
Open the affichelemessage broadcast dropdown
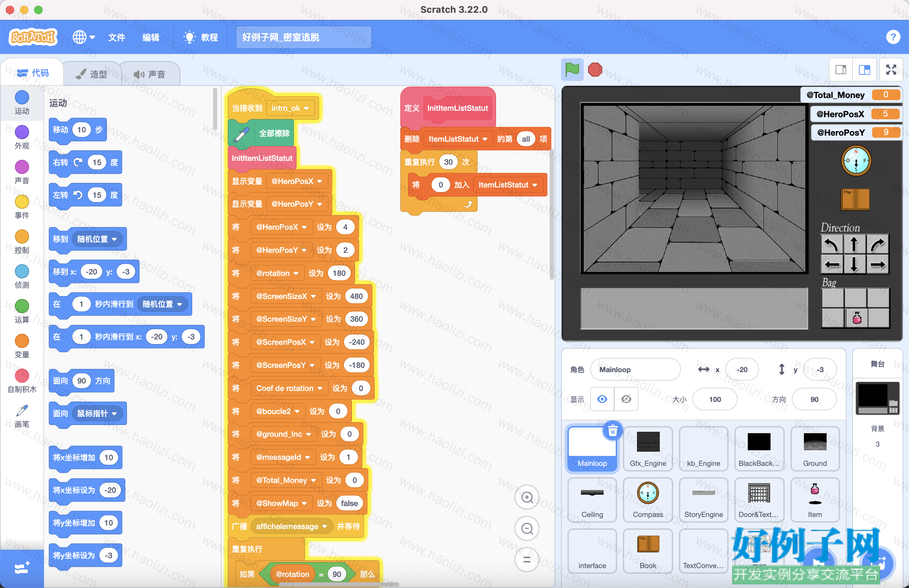click(292, 526)
